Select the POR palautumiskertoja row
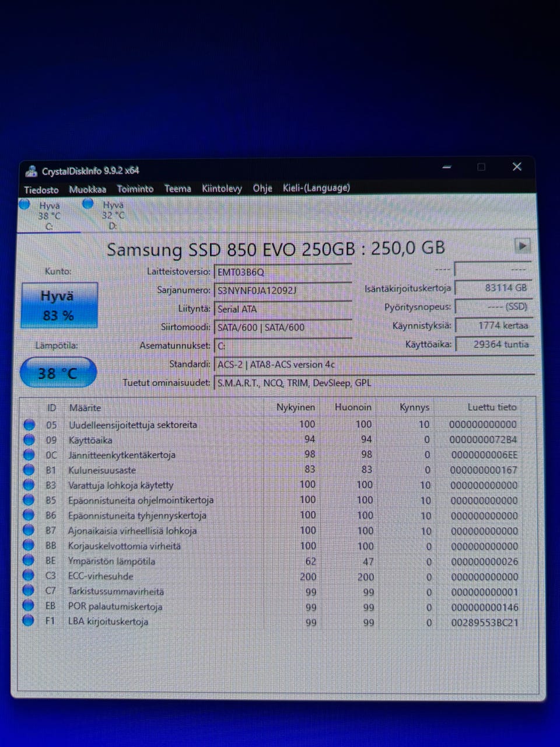Viewport: 560px width, 747px height. [277, 607]
